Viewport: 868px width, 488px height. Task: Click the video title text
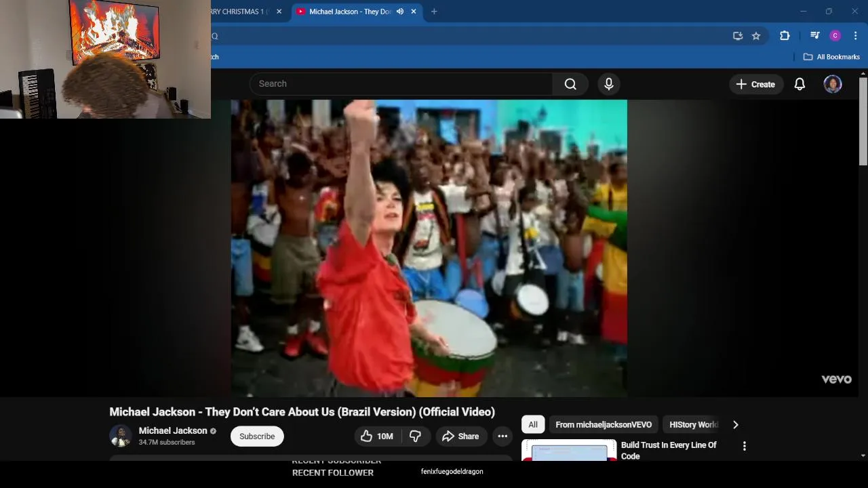coord(302,412)
